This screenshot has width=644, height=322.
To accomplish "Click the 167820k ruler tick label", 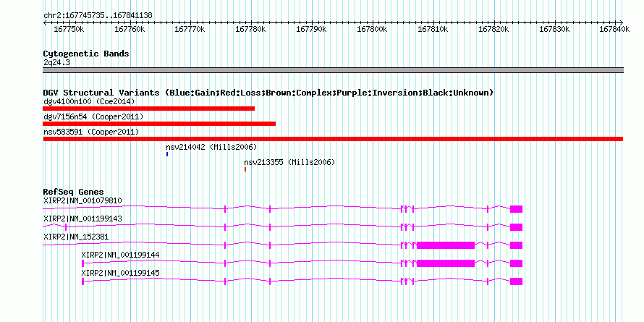I will [x=493, y=30].
